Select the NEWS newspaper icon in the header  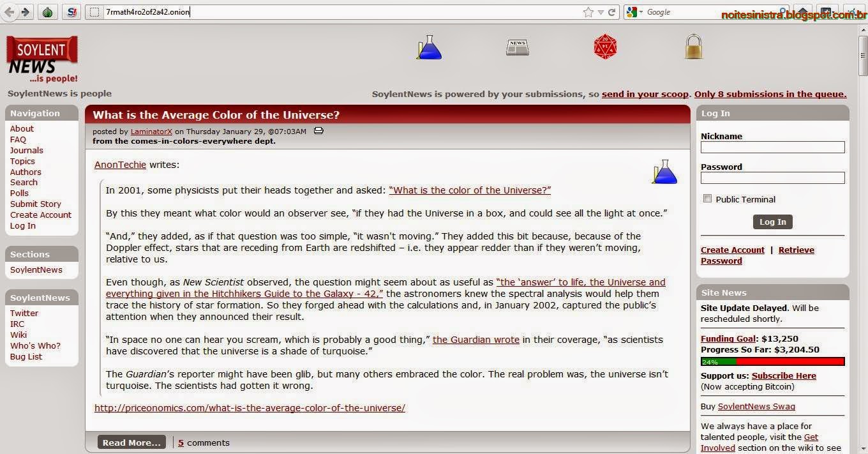point(517,46)
